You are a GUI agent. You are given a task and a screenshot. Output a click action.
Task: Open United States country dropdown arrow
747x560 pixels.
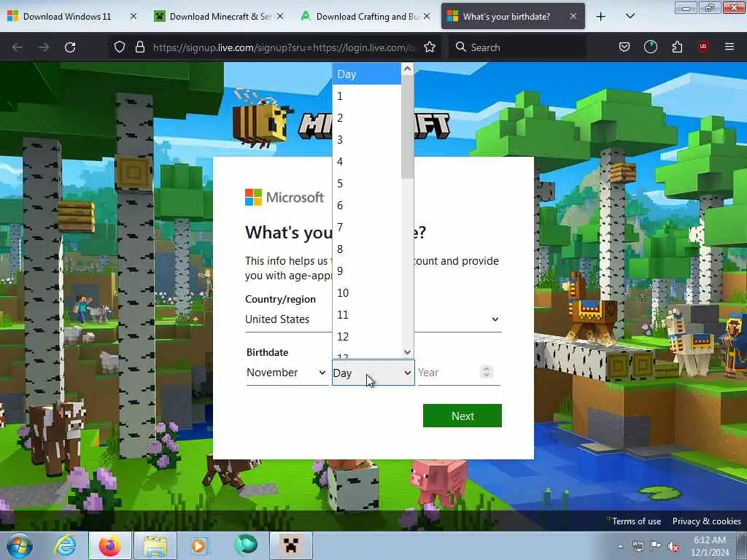point(495,319)
